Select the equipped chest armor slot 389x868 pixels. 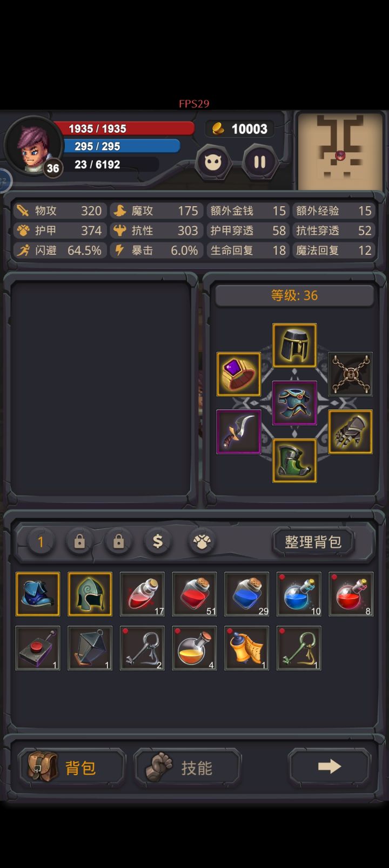click(294, 403)
